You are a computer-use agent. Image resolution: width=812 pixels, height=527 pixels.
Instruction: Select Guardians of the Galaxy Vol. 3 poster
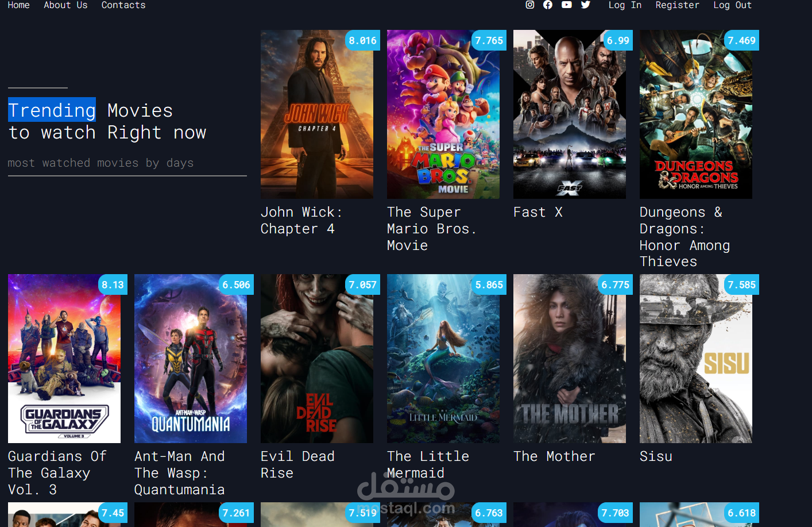pos(64,359)
